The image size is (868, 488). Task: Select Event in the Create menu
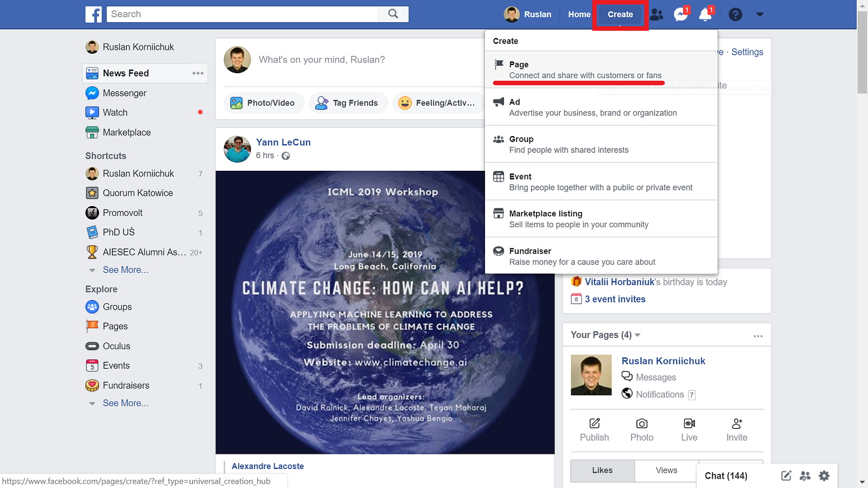click(601, 182)
